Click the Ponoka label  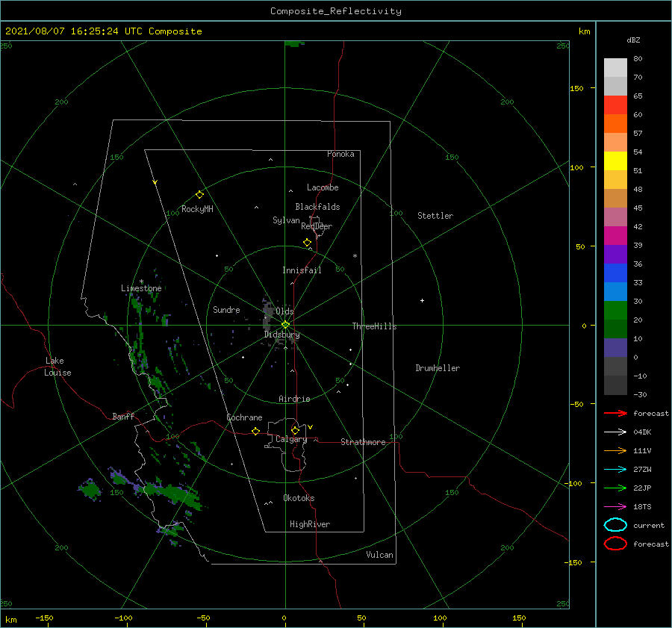coord(340,154)
